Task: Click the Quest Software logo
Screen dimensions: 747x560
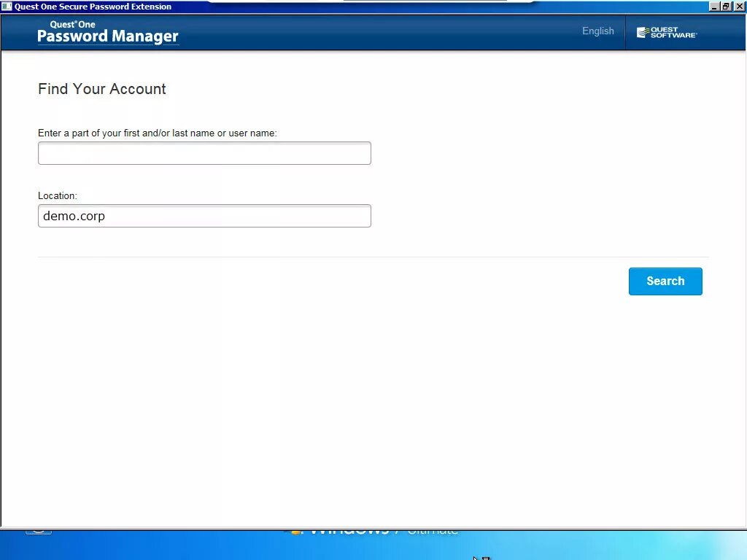Action: [667, 32]
